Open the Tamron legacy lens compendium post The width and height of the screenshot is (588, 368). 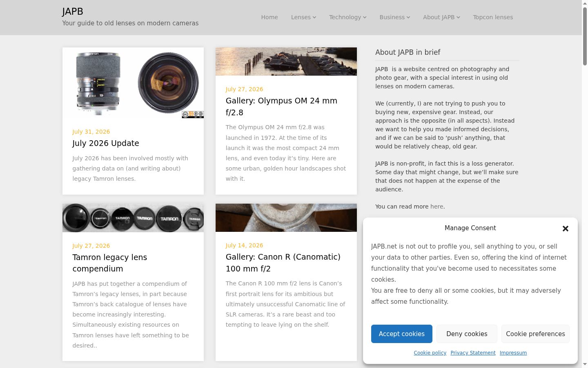coord(109,263)
